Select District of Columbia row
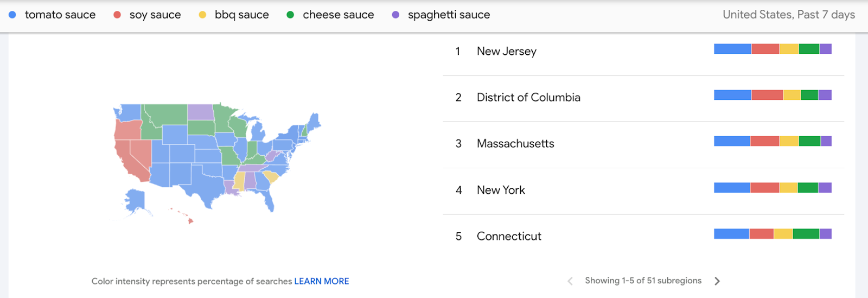The height and width of the screenshot is (298, 868). tap(643, 98)
